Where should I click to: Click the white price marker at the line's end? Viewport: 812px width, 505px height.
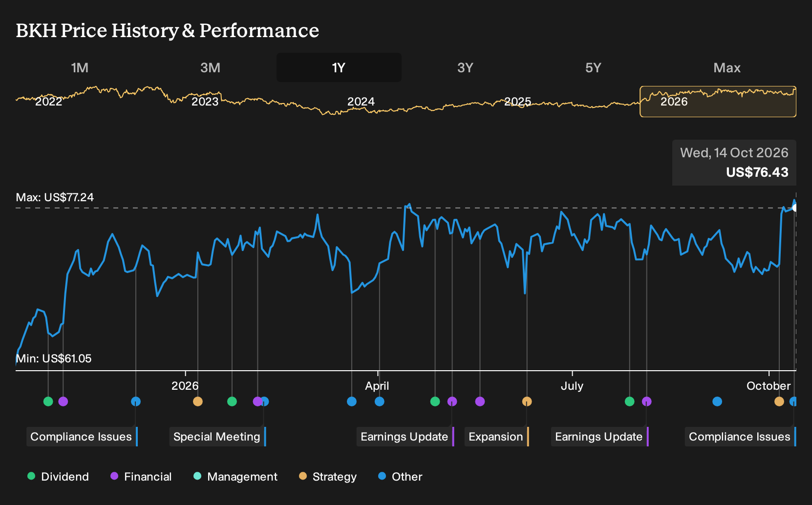pyautogui.click(x=794, y=208)
